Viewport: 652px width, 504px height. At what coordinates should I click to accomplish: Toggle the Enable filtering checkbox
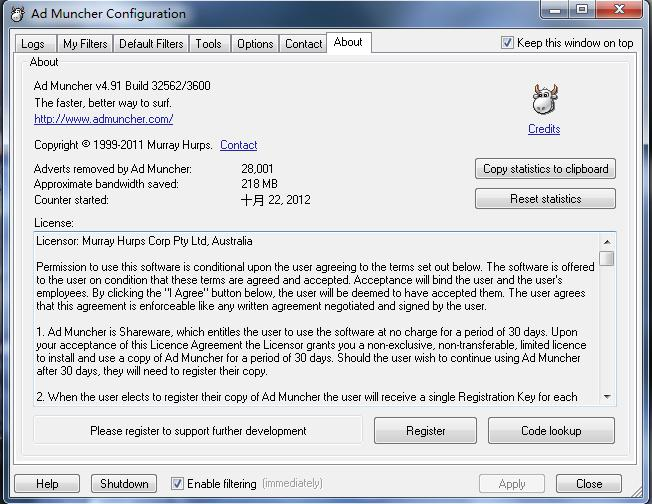pyautogui.click(x=177, y=484)
